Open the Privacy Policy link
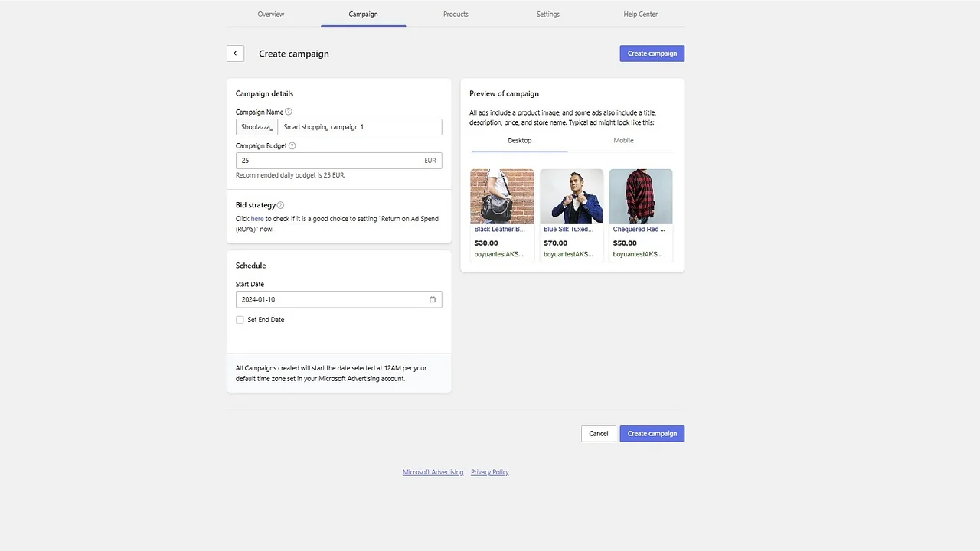The image size is (980, 551). click(x=489, y=472)
